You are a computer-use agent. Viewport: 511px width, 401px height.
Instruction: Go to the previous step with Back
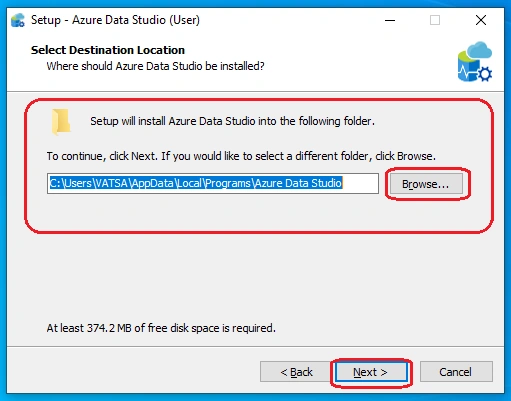tap(296, 372)
